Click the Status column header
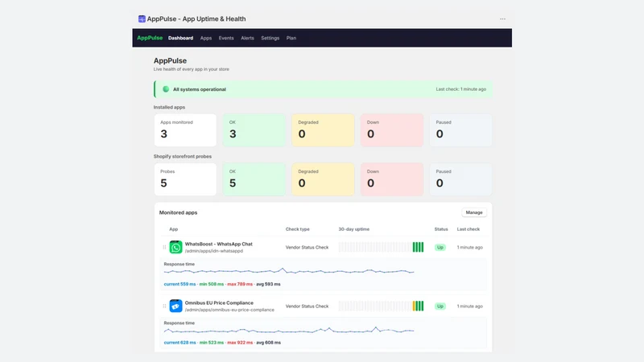Image resolution: width=644 pixels, height=362 pixels. tap(441, 229)
